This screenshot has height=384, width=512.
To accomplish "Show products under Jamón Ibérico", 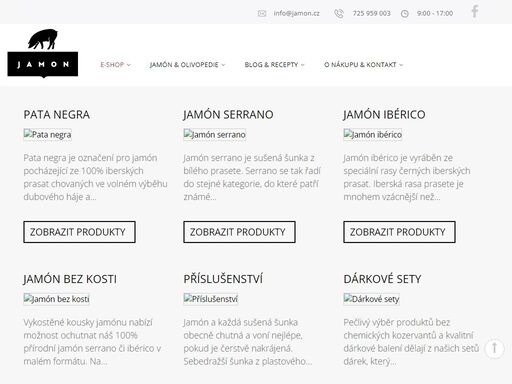I will 399,232.
